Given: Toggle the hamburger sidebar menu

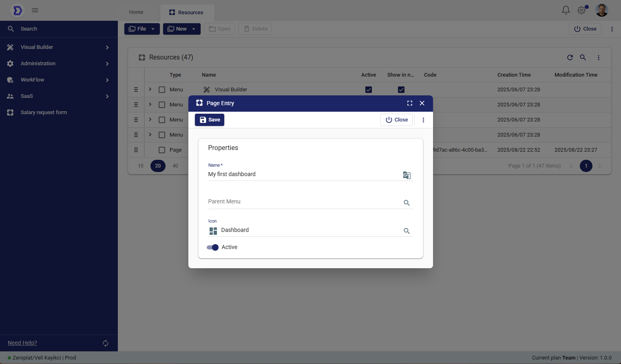Looking at the screenshot, I should coord(35,10).
